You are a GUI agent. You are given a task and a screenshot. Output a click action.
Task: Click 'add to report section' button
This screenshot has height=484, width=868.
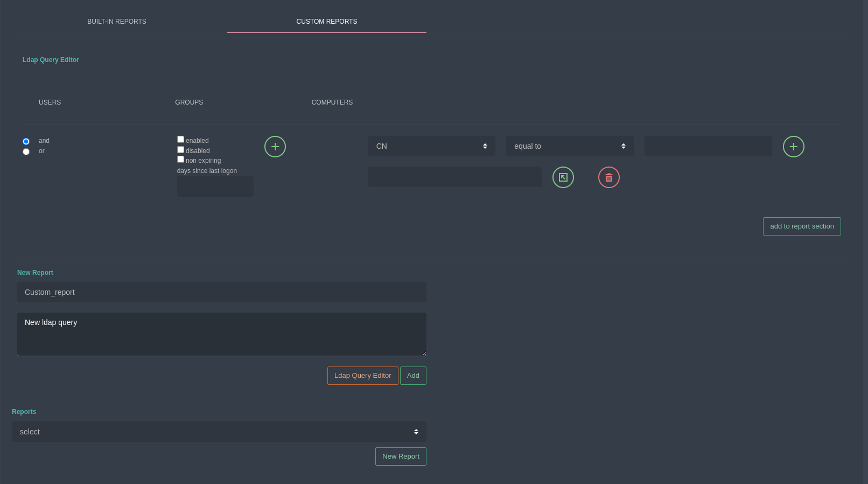802,226
